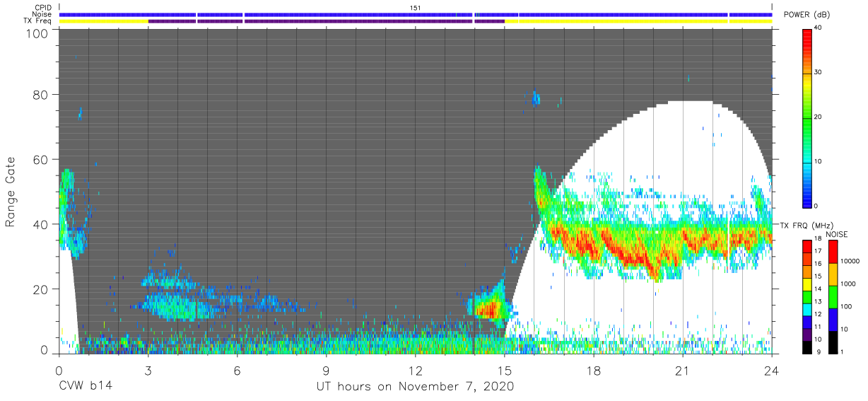Click the x-axis title UT hours on November 7, 2020

pyautogui.click(x=415, y=386)
